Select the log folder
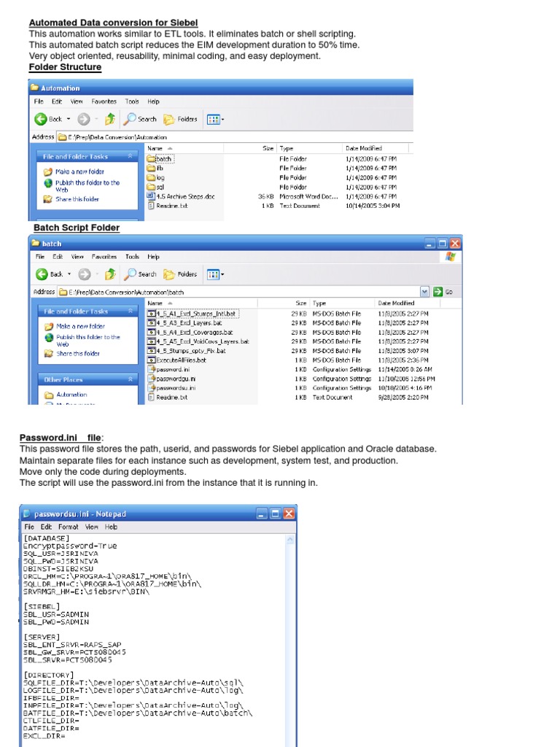The width and height of the screenshot is (560, 747). coord(156,178)
